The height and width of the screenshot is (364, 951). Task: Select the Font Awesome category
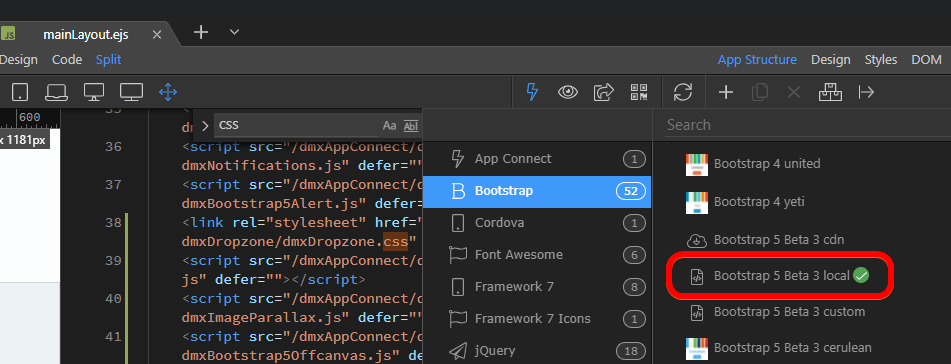click(537, 255)
